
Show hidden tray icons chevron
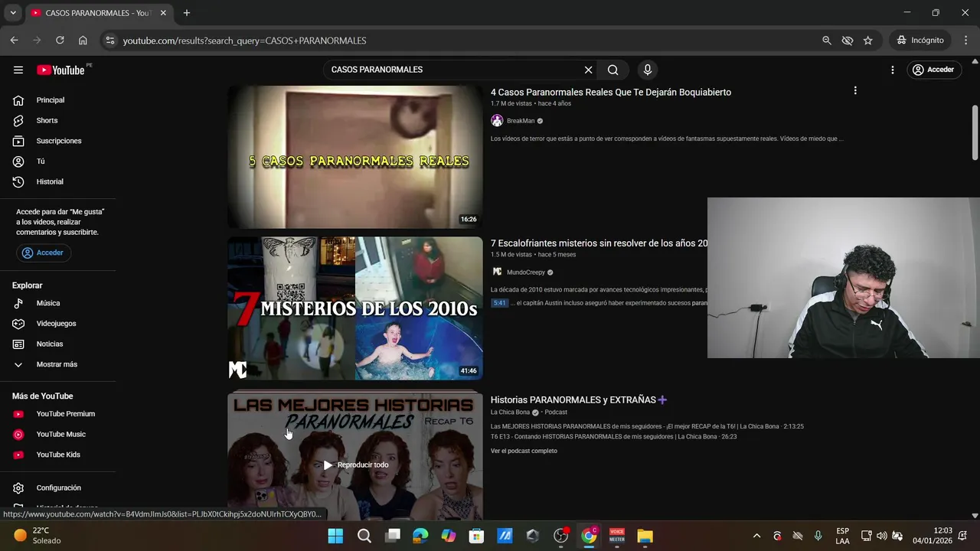(756, 536)
